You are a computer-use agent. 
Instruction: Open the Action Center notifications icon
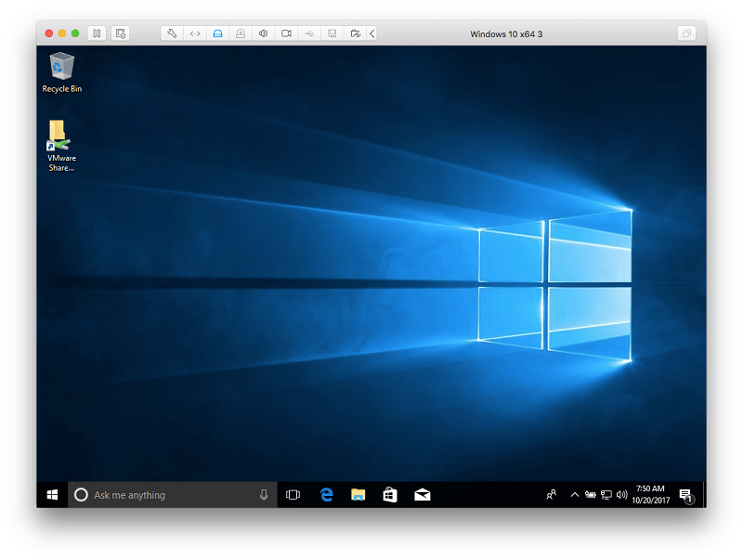click(686, 496)
